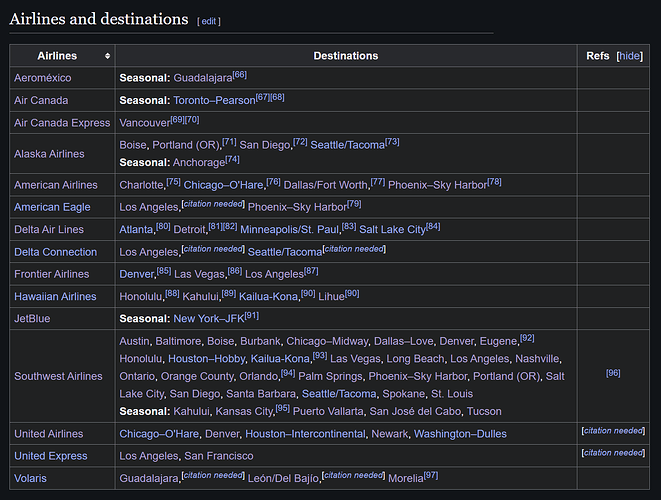Open the San José del Cabo link
Viewport: 661px width, 500px height.
[x=415, y=411]
